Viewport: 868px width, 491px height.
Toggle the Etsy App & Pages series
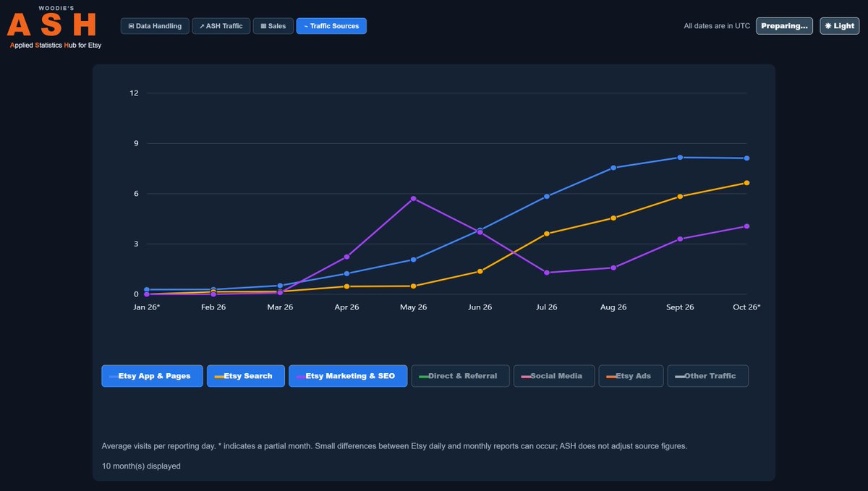pyautogui.click(x=152, y=376)
